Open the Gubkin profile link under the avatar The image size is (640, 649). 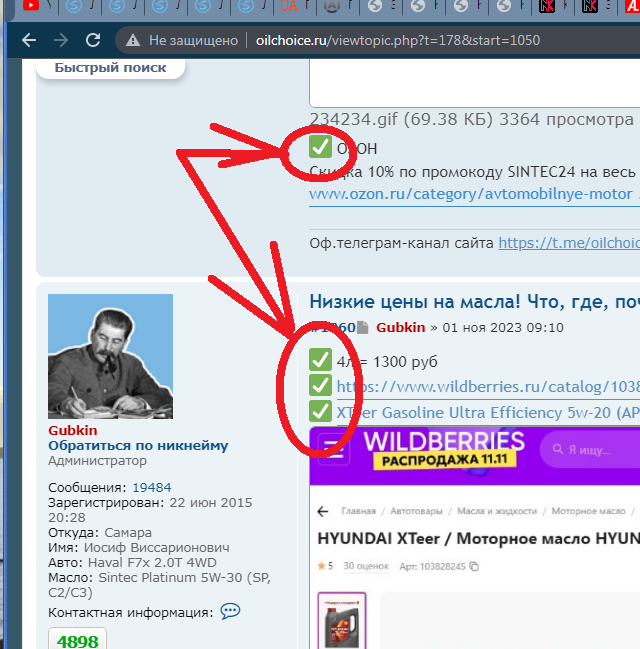click(x=73, y=430)
